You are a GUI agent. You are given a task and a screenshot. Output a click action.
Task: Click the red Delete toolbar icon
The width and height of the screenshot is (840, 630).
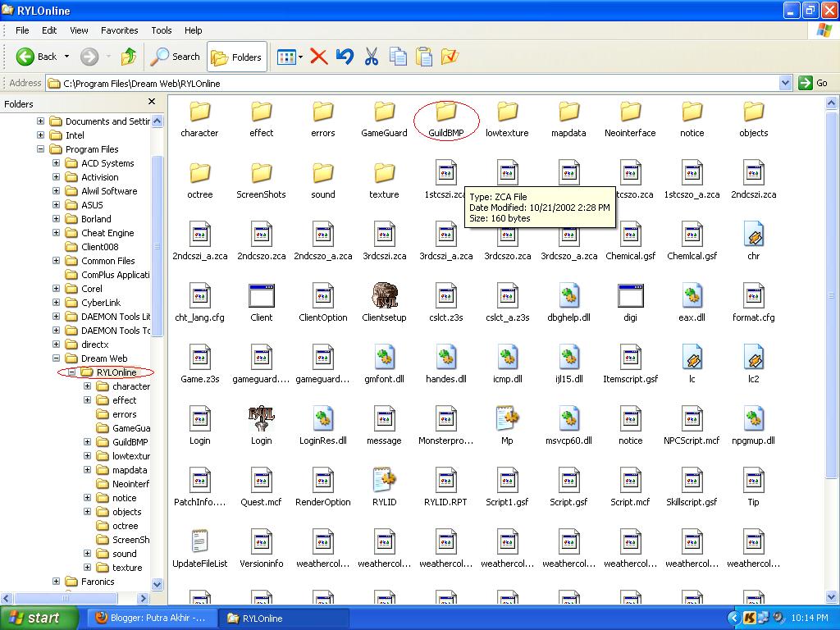pyautogui.click(x=319, y=57)
